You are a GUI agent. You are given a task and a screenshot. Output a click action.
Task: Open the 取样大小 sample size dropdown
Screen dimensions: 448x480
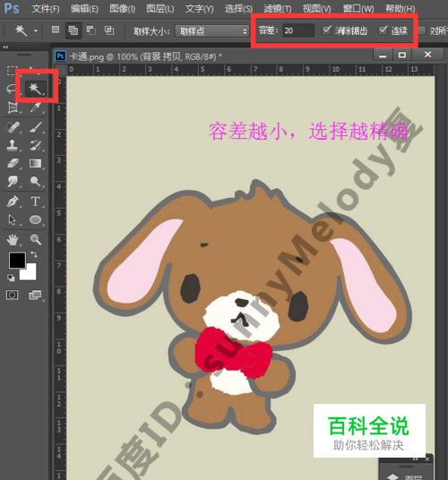pyautogui.click(x=212, y=31)
